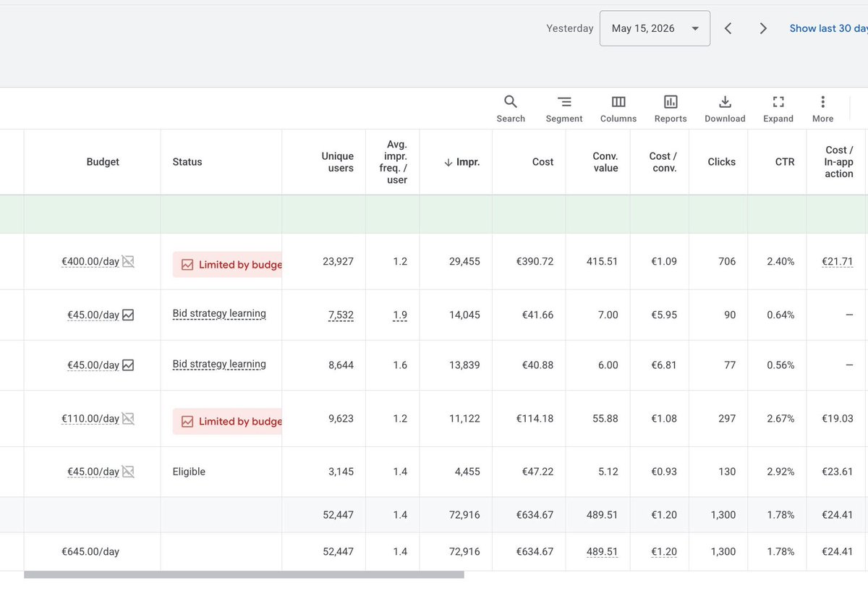Sort by the Impr. column header
The image size is (868, 591).
461,162
